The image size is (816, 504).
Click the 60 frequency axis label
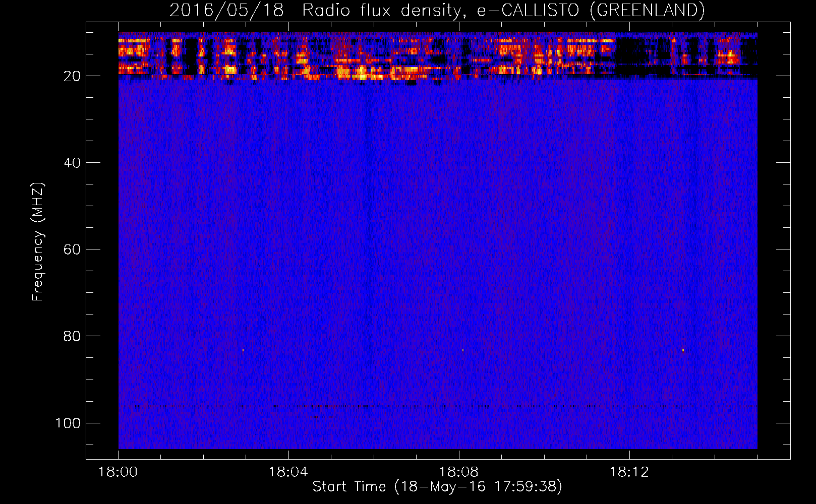point(72,249)
